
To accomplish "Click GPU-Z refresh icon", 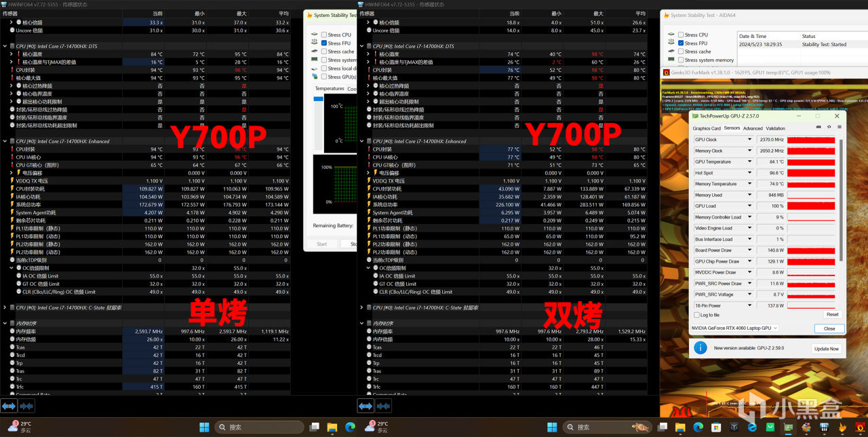I will pos(828,128).
